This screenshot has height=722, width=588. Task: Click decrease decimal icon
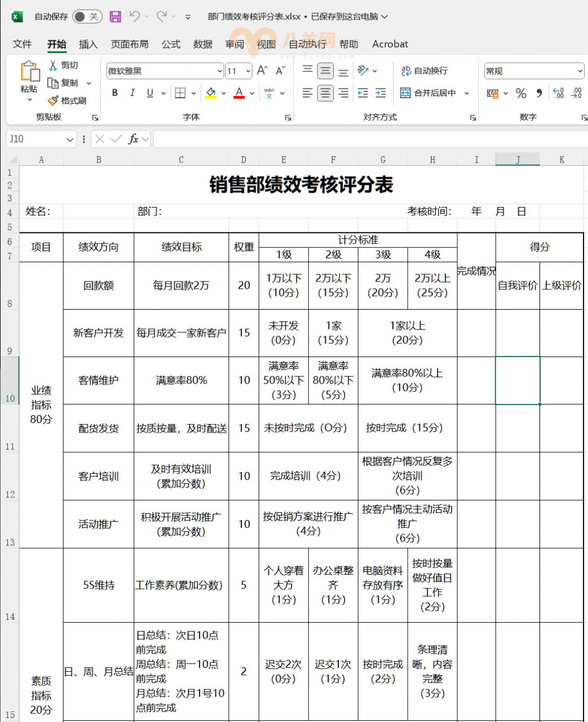coord(576,93)
